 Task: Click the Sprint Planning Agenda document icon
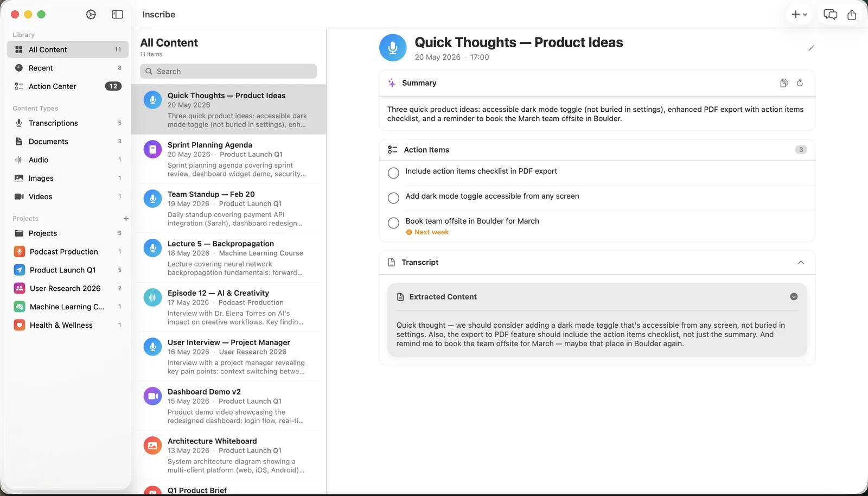[152, 149]
